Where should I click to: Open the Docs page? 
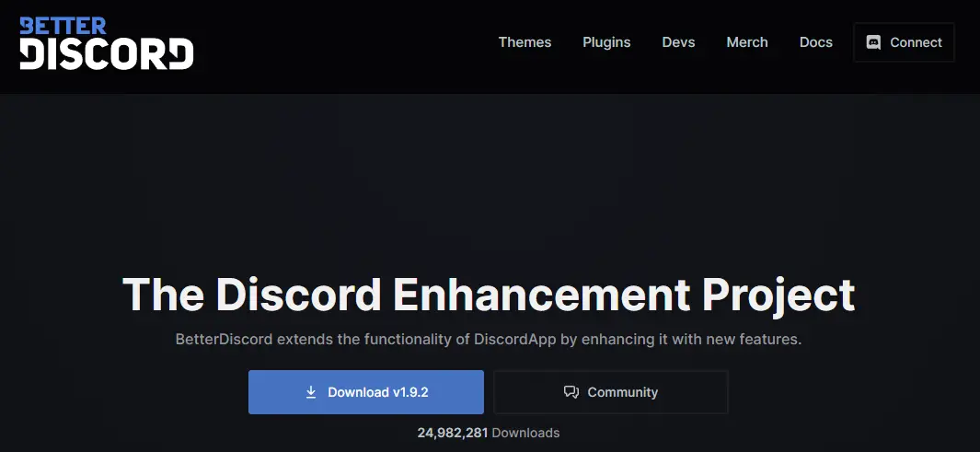(x=815, y=42)
